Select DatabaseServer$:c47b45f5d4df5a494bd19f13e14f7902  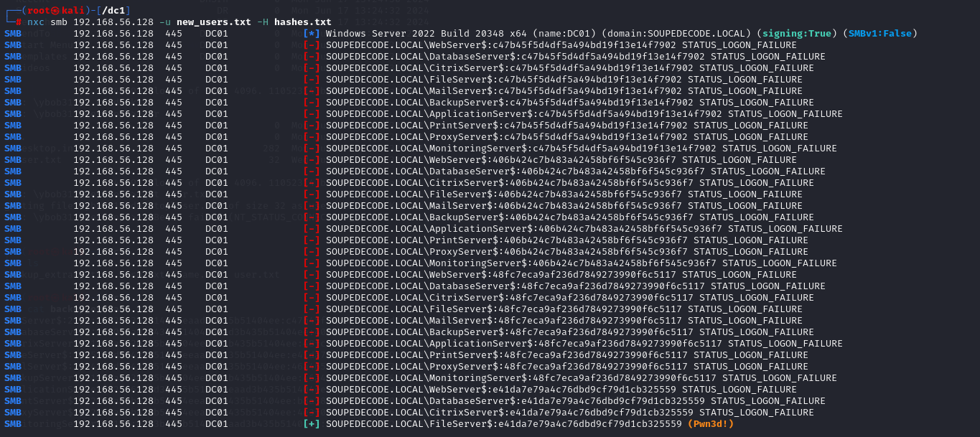coord(567,57)
